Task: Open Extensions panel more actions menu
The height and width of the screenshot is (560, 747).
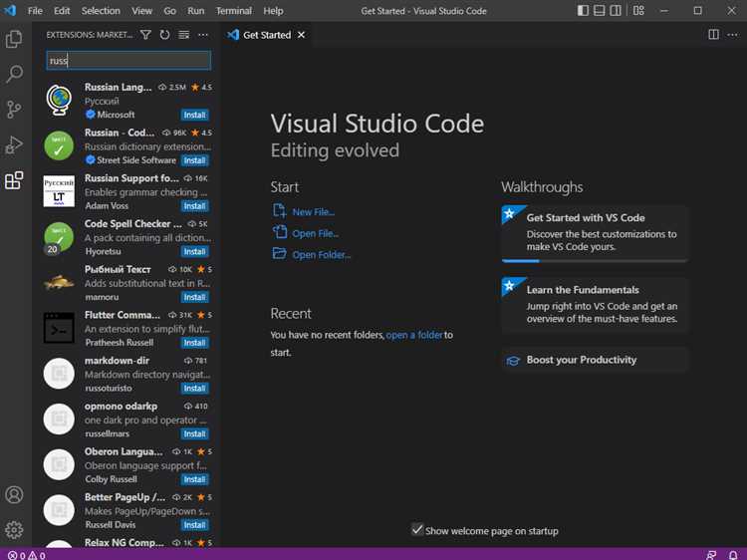Action: (x=203, y=35)
